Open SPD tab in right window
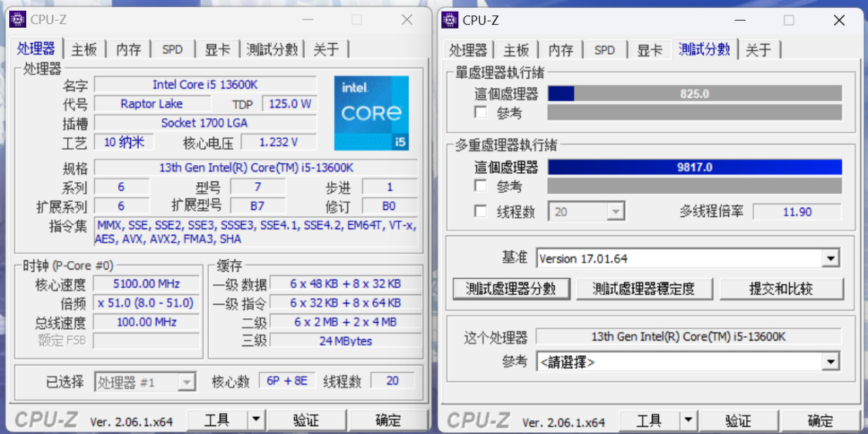Image resolution: width=868 pixels, height=434 pixels. [604, 50]
